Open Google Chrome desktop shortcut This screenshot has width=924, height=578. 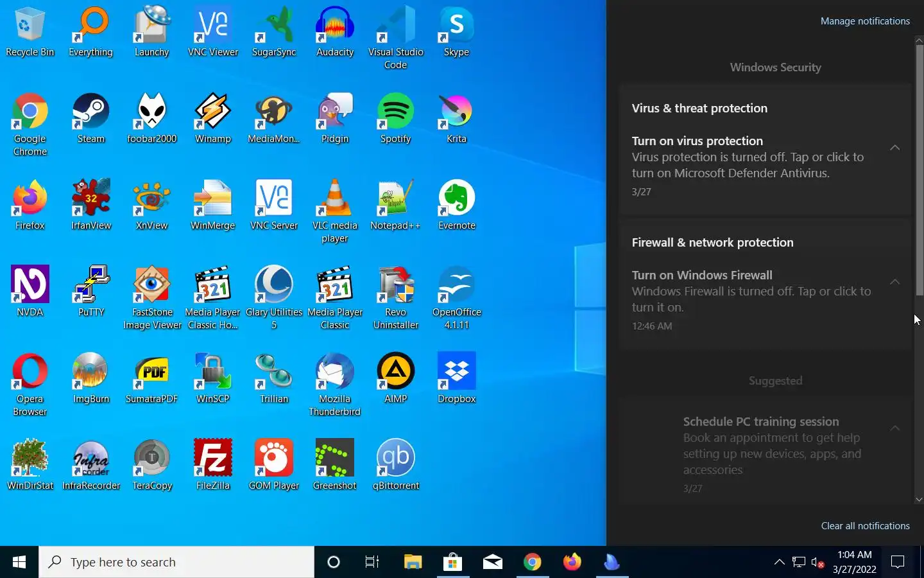coord(30,125)
